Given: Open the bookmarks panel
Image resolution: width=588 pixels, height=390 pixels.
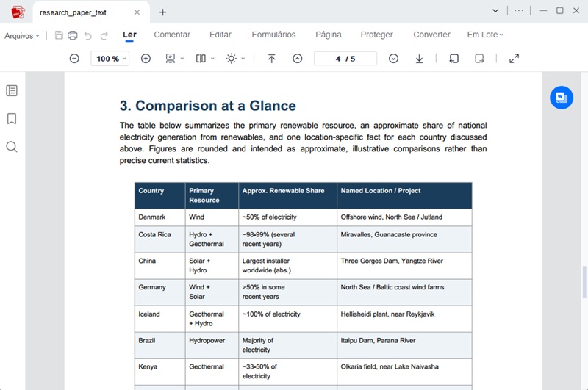Looking at the screenshot, I should click(x=12, y=119).
